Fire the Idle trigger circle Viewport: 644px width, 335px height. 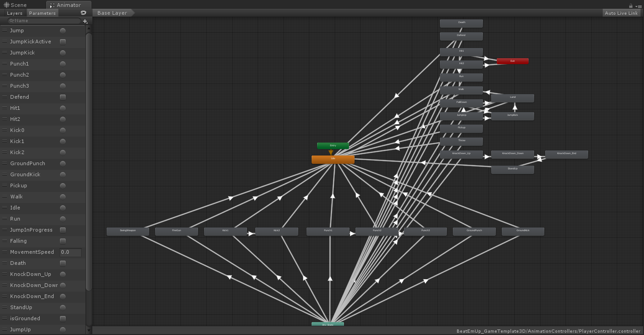click(x=63, y=208)
